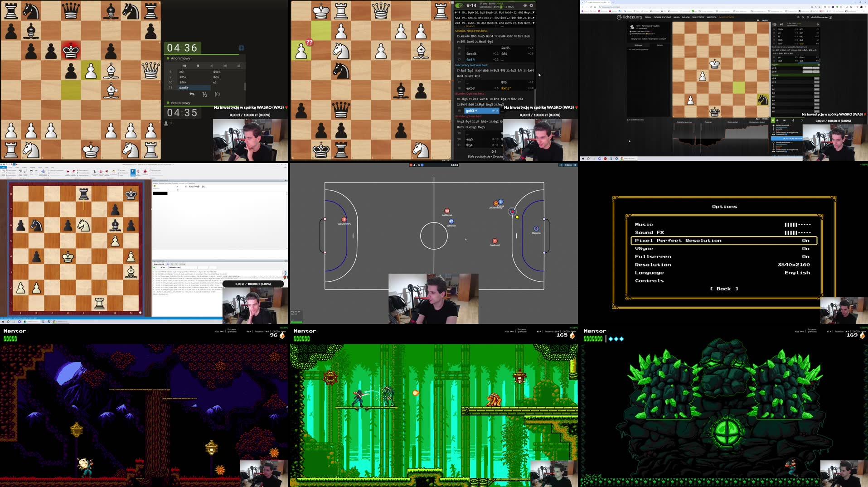868x487 pixels.
Task: Jump to last move in Anonimowy game panel
Action: tap(225, 66)
